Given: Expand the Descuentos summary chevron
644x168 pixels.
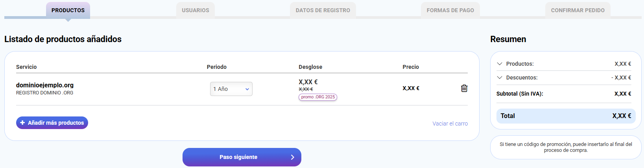Looking at the screenshot, I should (x=500, y=78).
